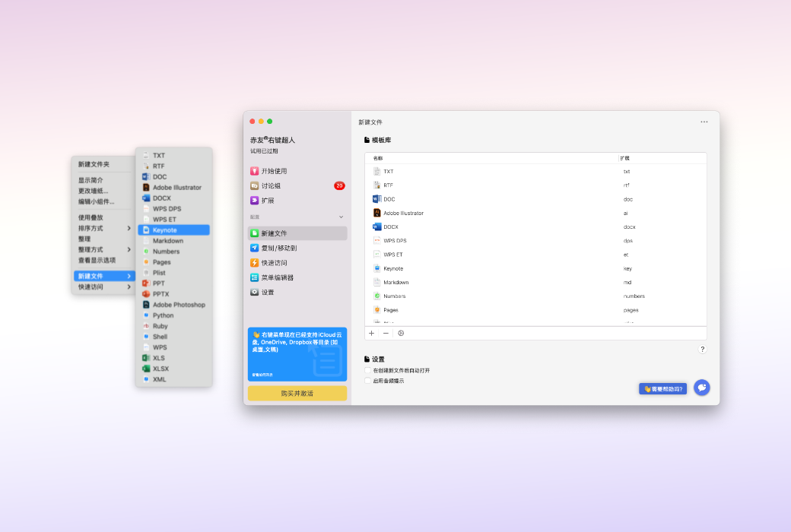This screenshot has height=532, width=791.
Task: Select the WPS DPS row in template table
Action: tap(535, 240)
